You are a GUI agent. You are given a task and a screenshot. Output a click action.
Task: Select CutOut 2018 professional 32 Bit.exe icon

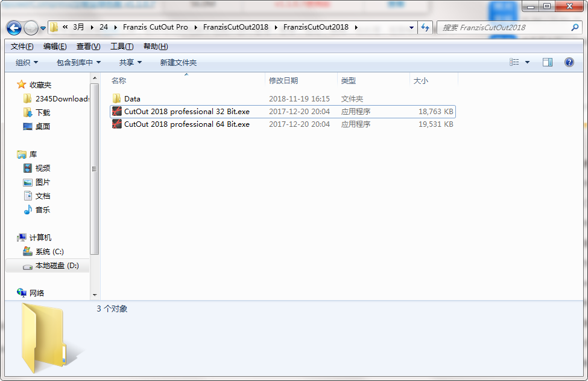[x=117, y=111]
